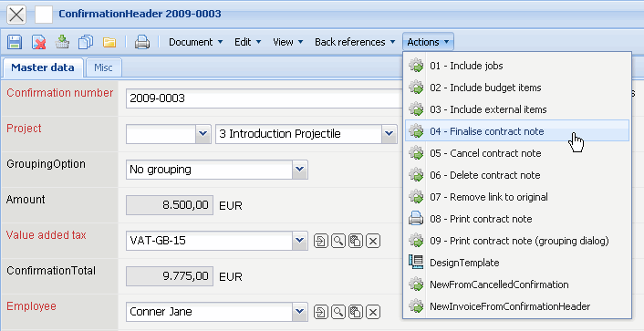Click the Delete record red X icon
644x331 pixels.
click(x=39, y=42)
